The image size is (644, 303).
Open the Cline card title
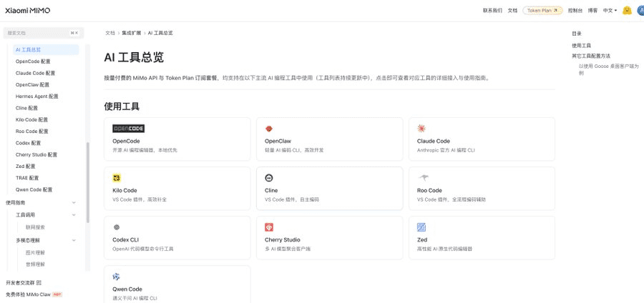click(271, 190)
